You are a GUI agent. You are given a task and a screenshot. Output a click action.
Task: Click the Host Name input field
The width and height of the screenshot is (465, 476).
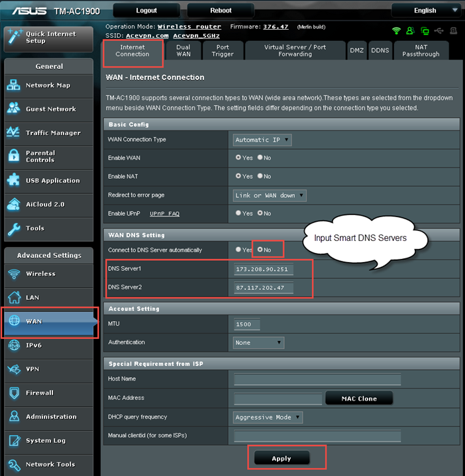(x=317, y=379)
